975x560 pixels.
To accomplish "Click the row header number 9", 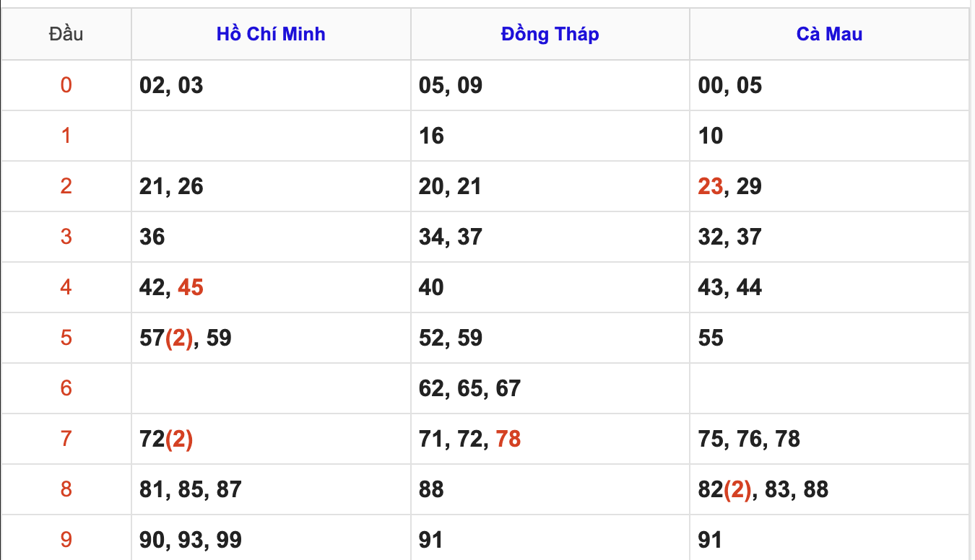I will tap(66, 540).
